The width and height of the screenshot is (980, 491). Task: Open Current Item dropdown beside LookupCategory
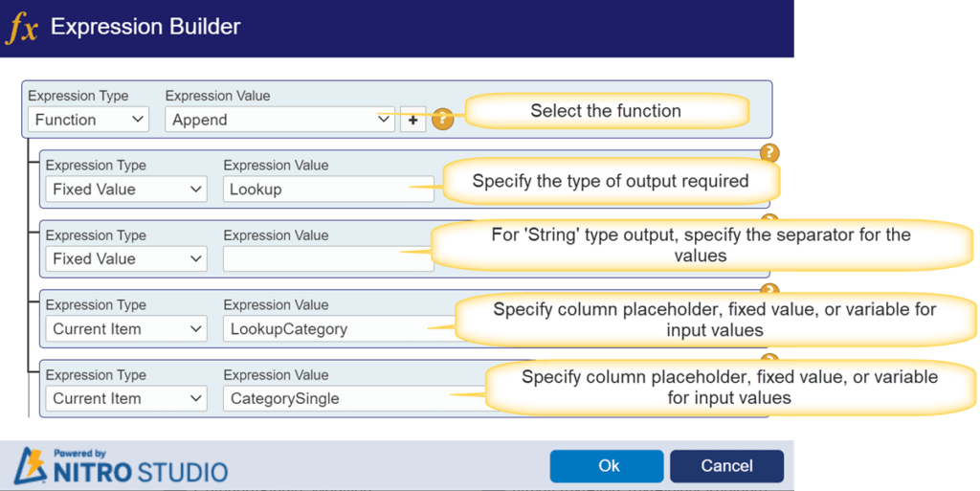126,328
